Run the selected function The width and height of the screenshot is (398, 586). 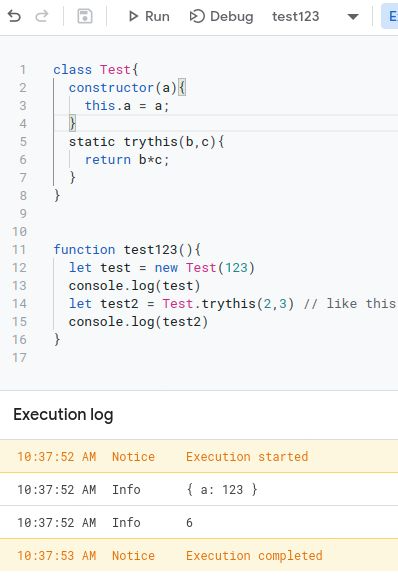[x=149, y=16]
